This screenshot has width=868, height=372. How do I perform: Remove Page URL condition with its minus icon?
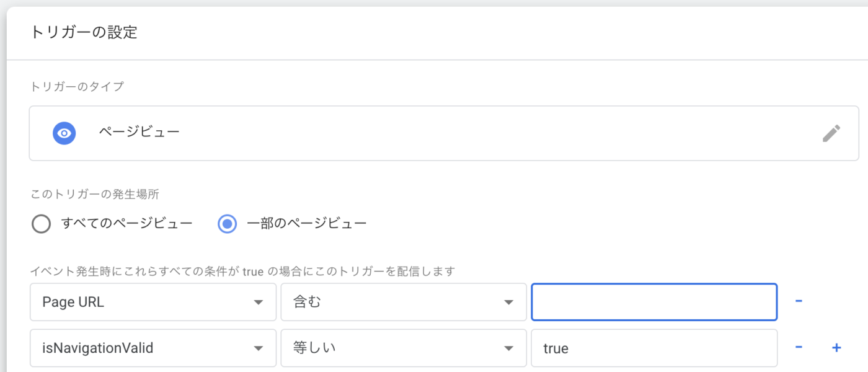[799, 302]
